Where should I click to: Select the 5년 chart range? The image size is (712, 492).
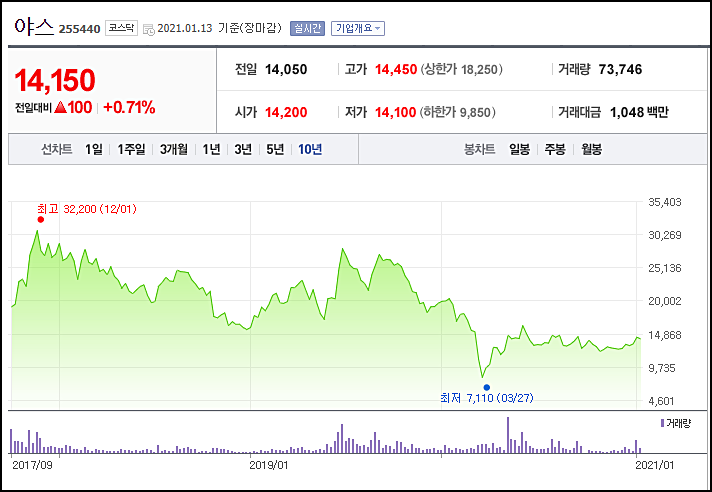[273, 149]
